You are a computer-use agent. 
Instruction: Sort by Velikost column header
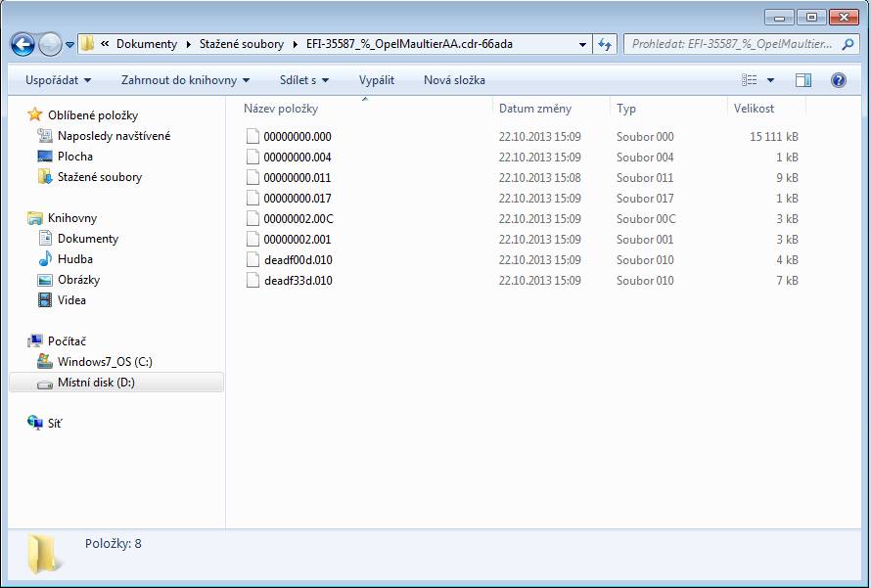tap(754, 109)
